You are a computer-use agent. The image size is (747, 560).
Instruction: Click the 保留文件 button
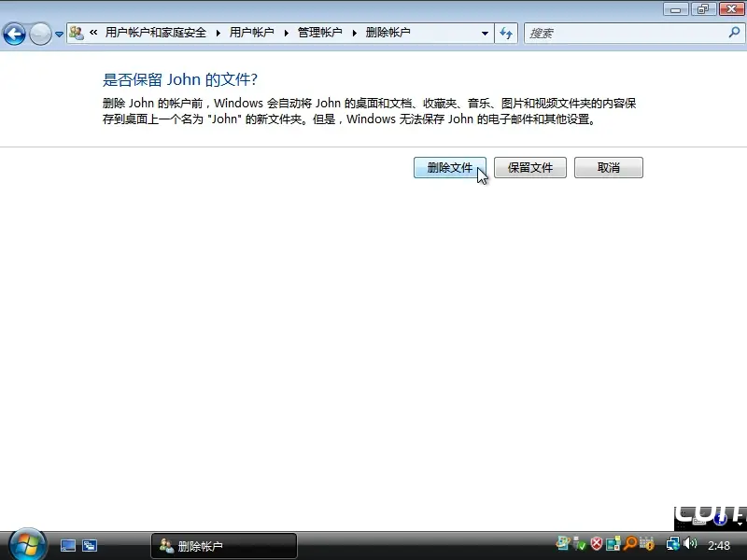(530, 168)
